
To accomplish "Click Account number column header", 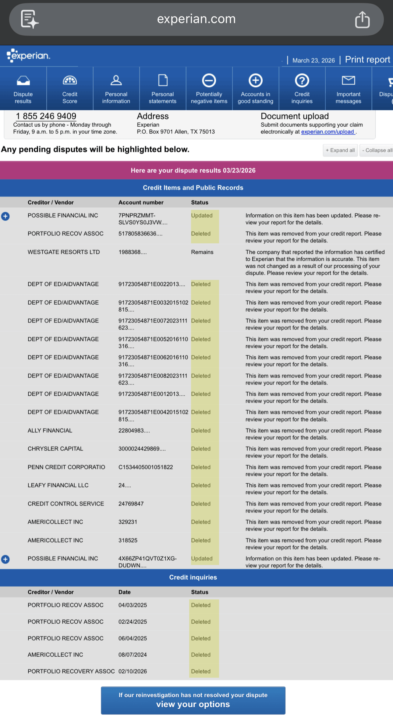I will click(x=140, y=202).
